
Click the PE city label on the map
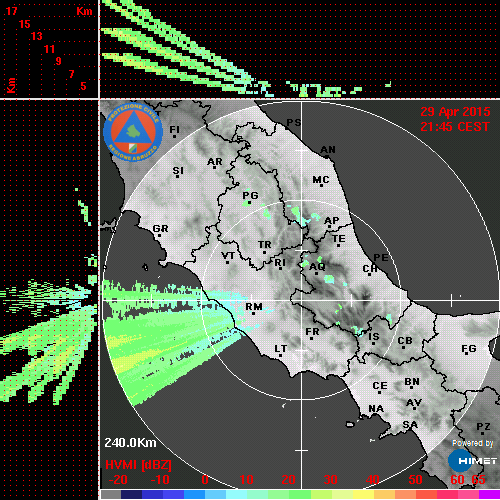381,258
